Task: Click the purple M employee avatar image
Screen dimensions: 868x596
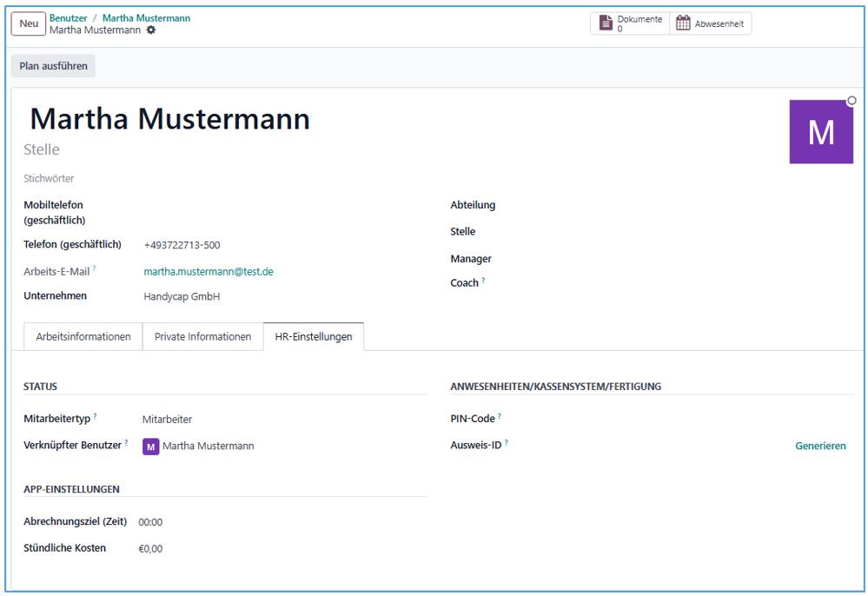Action: (820, 132)
